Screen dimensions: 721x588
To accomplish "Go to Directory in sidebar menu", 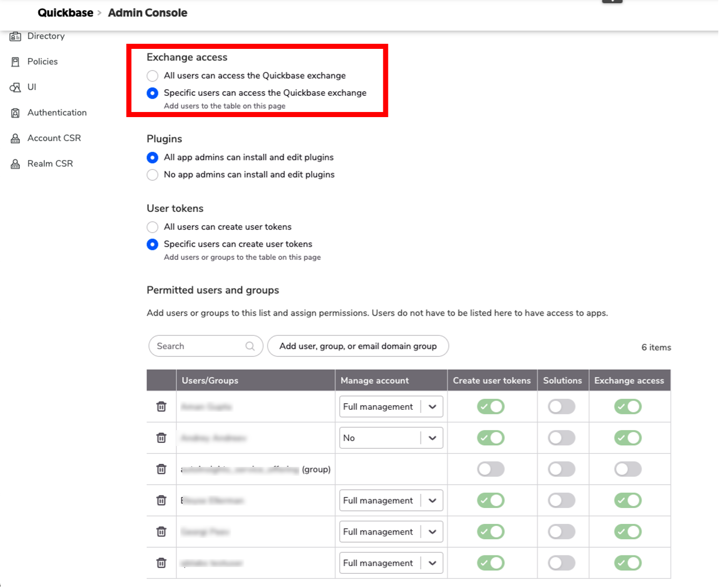I will click(x=46, y=36).
